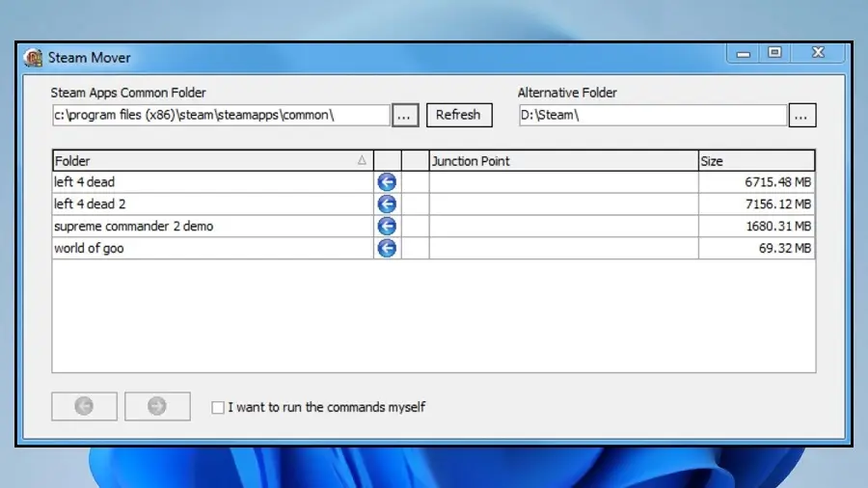The width and height of the screenshot is (868, 488).
Task: Select the 6715.48 MB size cell
Action: (x=756, y=182)
